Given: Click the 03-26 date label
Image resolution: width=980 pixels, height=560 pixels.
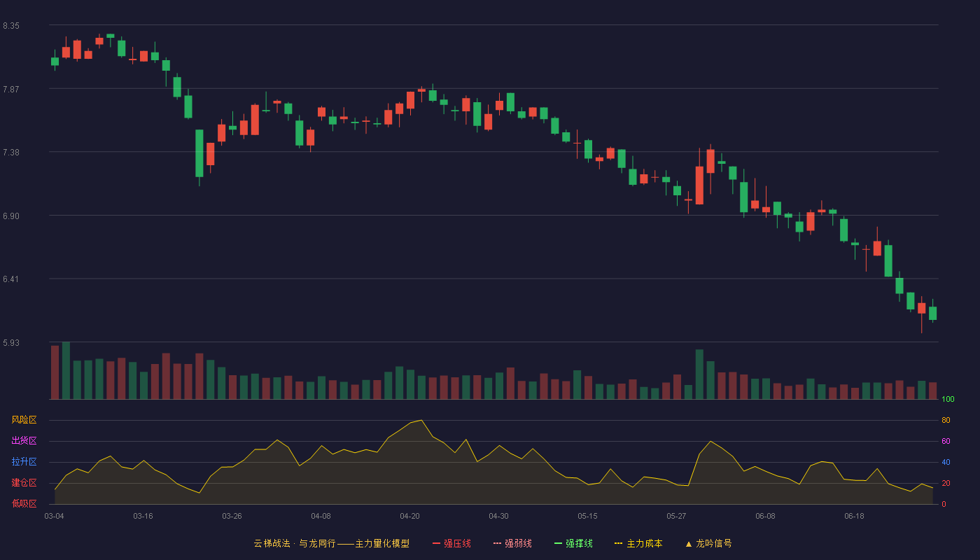Looking at the screenshot, I should point(232,516).
